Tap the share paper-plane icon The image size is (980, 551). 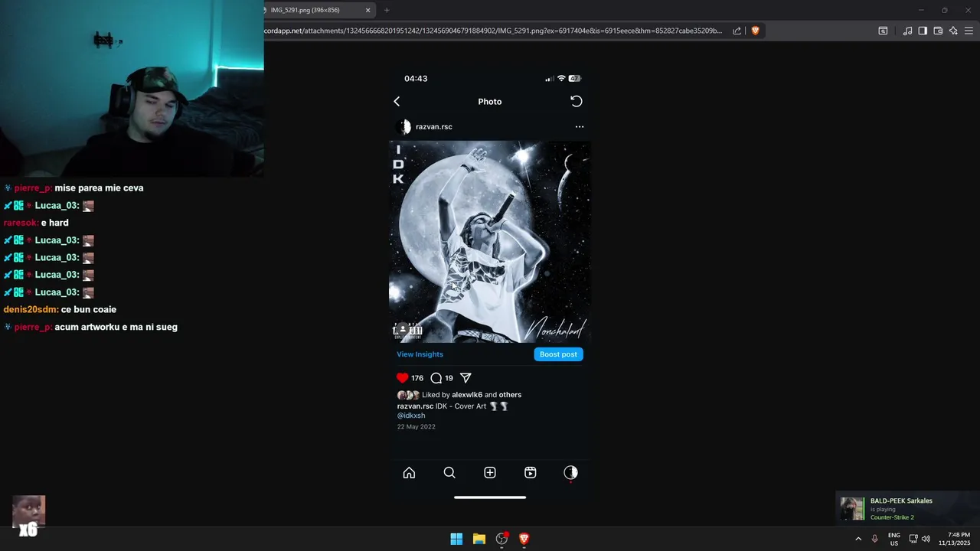click(465, 378)
